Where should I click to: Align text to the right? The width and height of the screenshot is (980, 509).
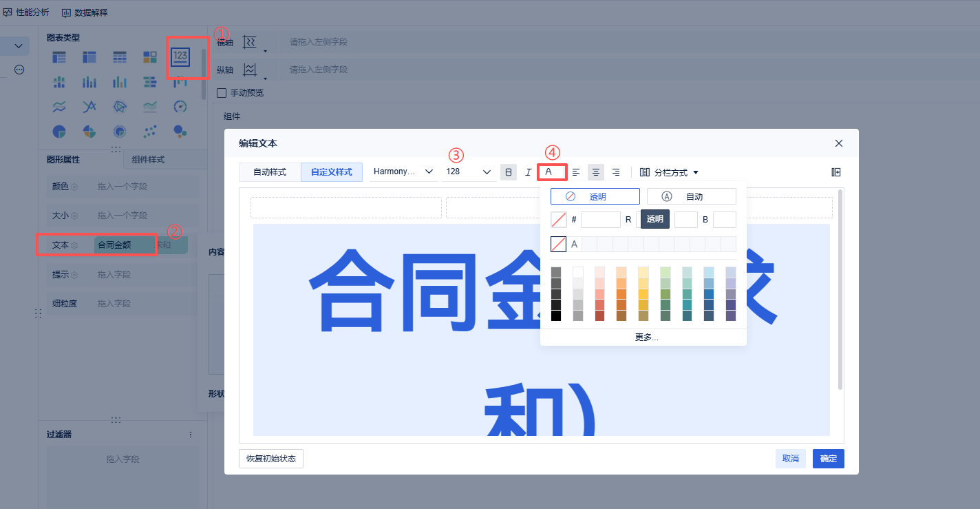616,172
